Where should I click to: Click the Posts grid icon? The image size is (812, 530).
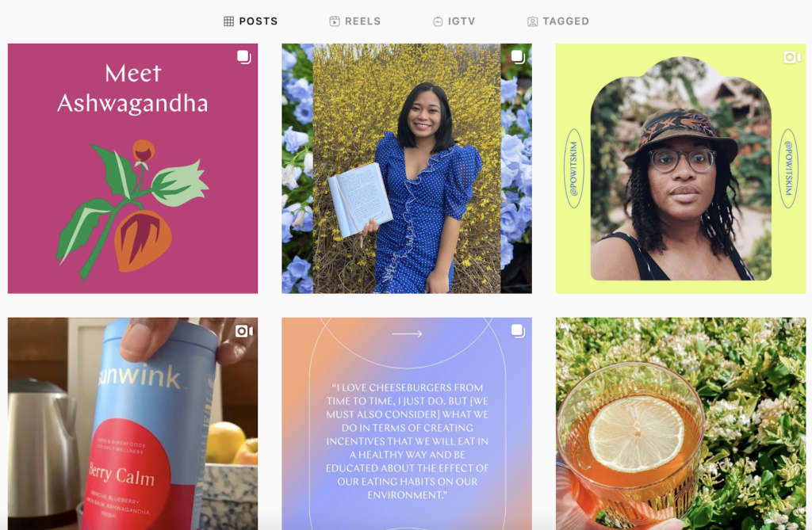pos(228,21)
